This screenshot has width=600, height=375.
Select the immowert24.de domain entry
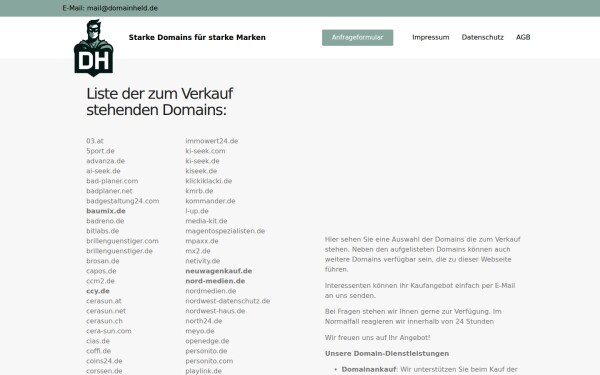[212, 141]
